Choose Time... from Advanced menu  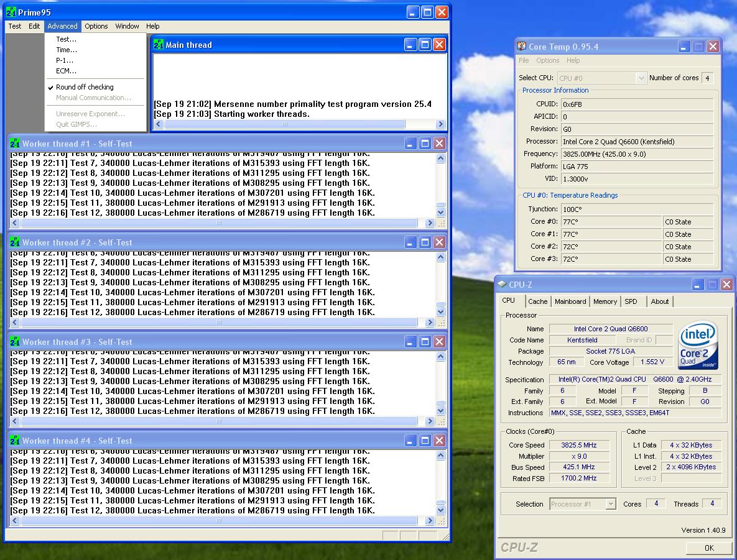pyautogui.click(x=67, y=50)
